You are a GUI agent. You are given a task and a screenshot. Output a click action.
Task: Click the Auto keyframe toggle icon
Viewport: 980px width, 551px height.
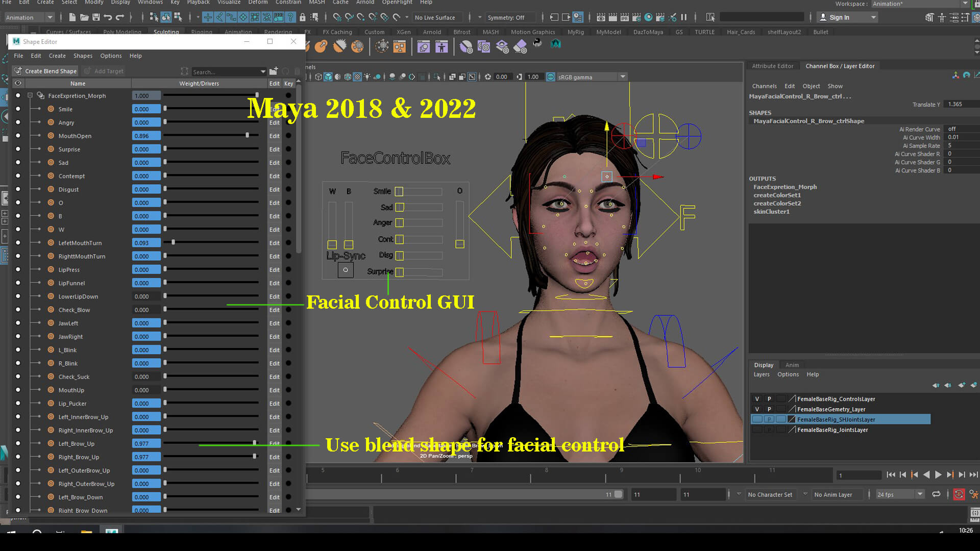pyautogui.click(x=959, y=494)
